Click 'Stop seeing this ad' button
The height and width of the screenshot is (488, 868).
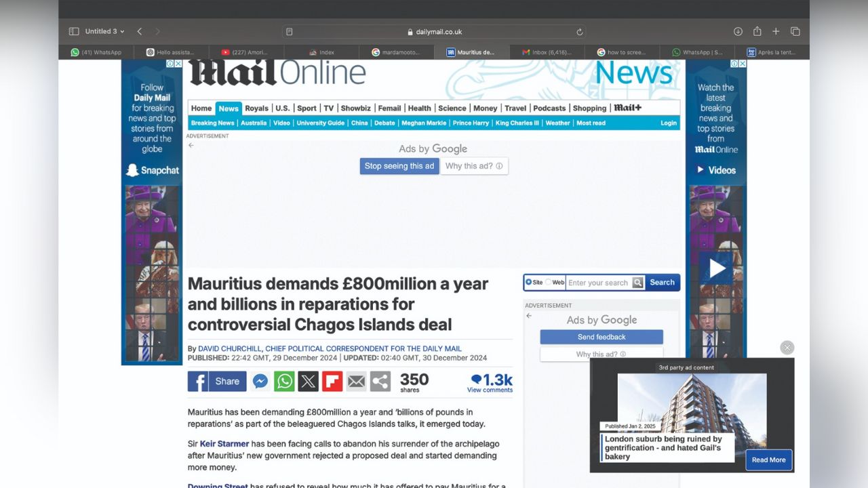click(399, 166)
